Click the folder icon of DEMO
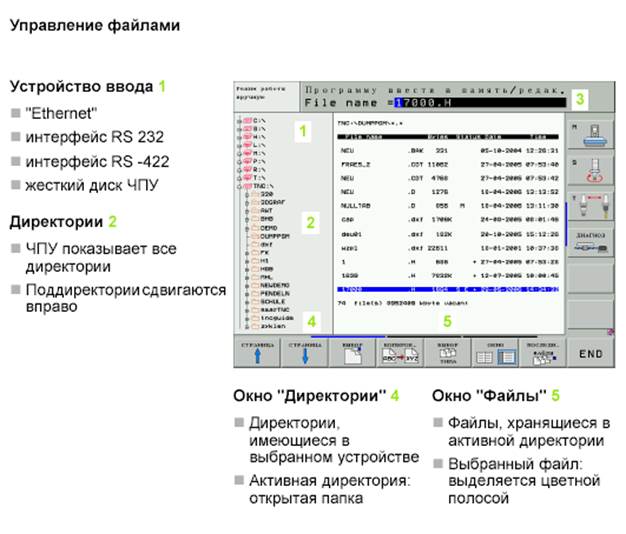Viewport: 626px width, 534px height. tap(256, 227)
